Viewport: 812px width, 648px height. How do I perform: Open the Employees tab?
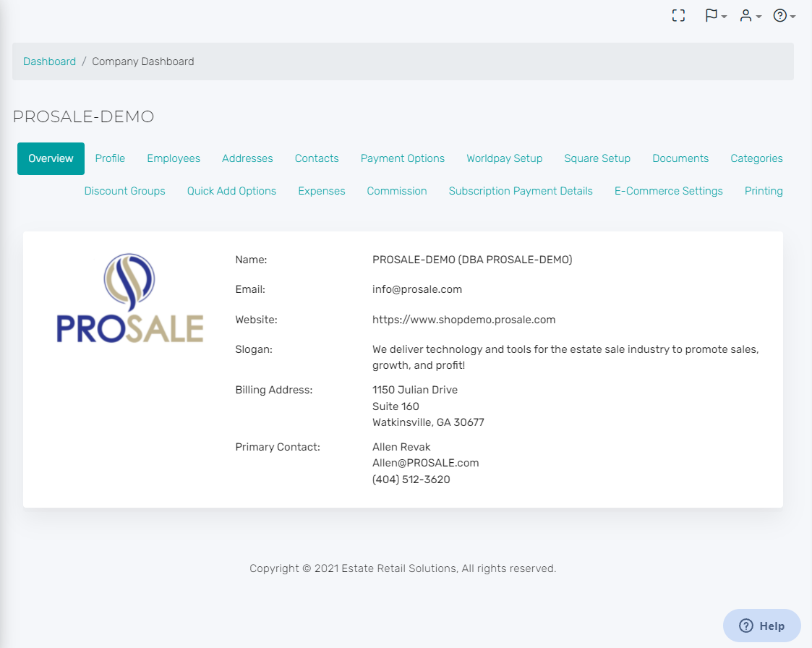[x=174, y=158]
